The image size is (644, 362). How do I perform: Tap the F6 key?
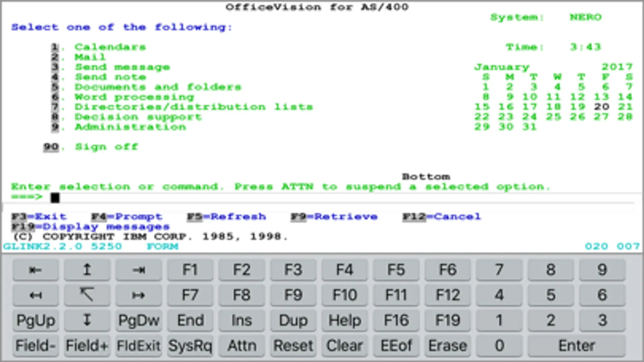[x=448, y=270]
